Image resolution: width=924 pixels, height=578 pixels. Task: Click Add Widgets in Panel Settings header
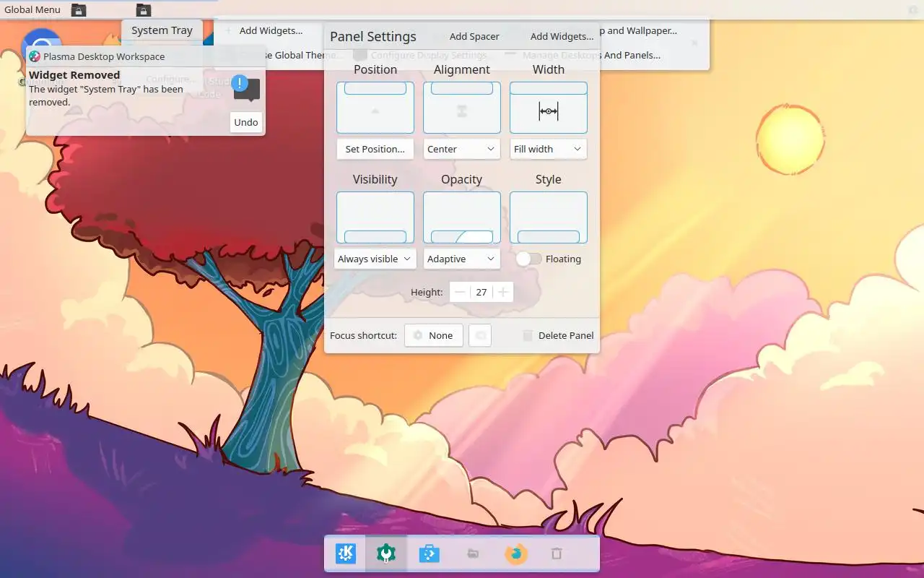[x=562, y=36]
